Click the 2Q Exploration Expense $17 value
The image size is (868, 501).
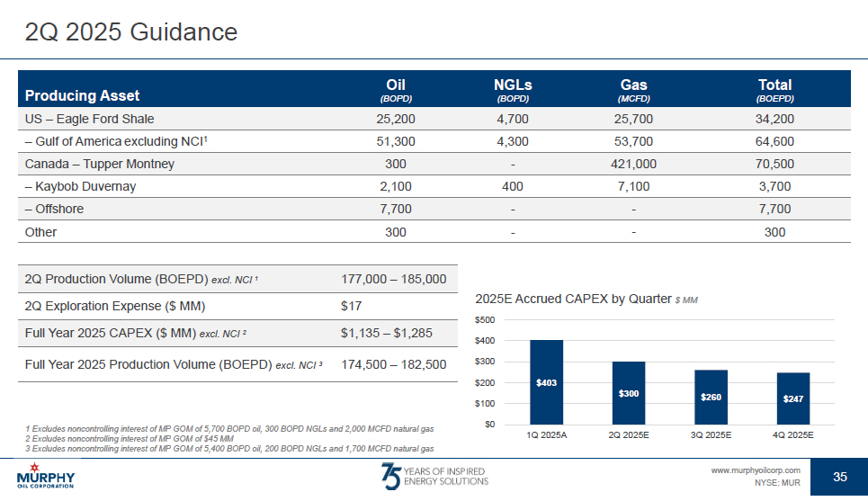(351, 306)
